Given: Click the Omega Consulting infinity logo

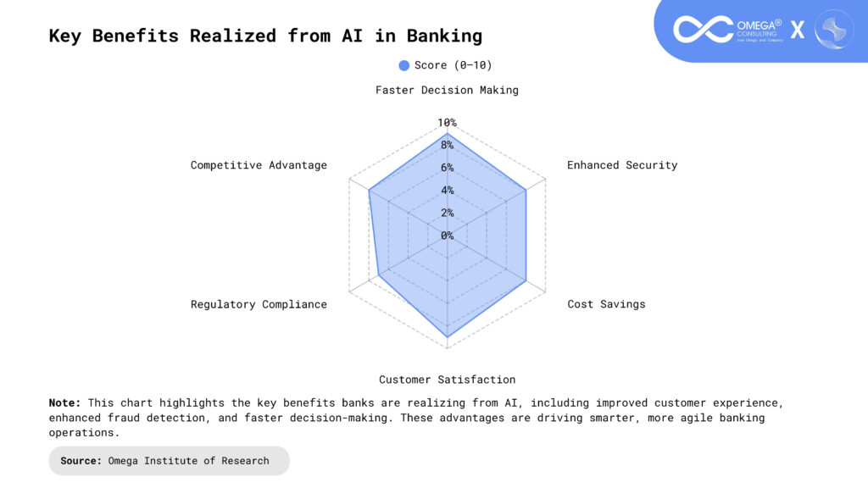Looking at the screenshot, I should [703, 29].
